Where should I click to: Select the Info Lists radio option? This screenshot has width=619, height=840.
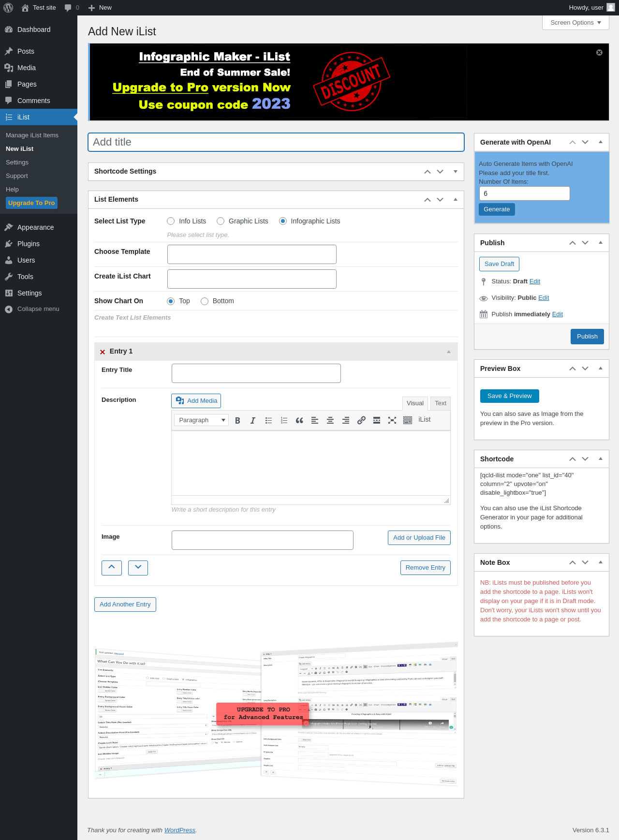[x=171, y=221]
